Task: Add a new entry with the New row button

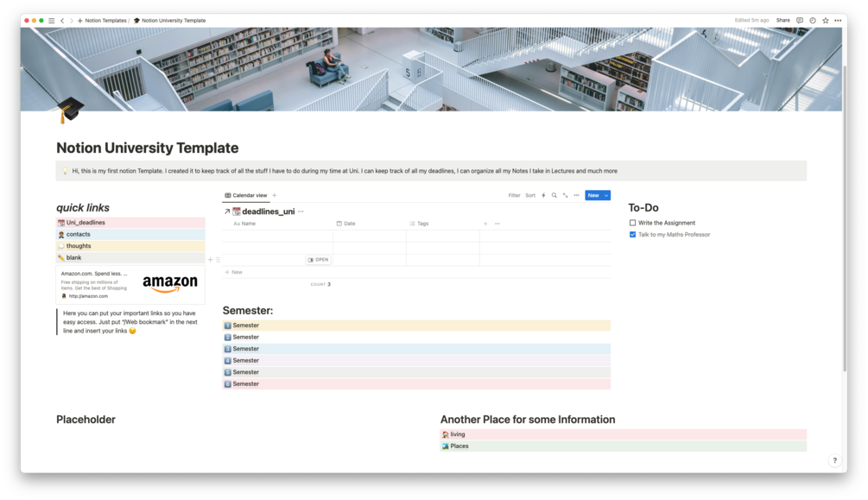Action: (234, 272)
